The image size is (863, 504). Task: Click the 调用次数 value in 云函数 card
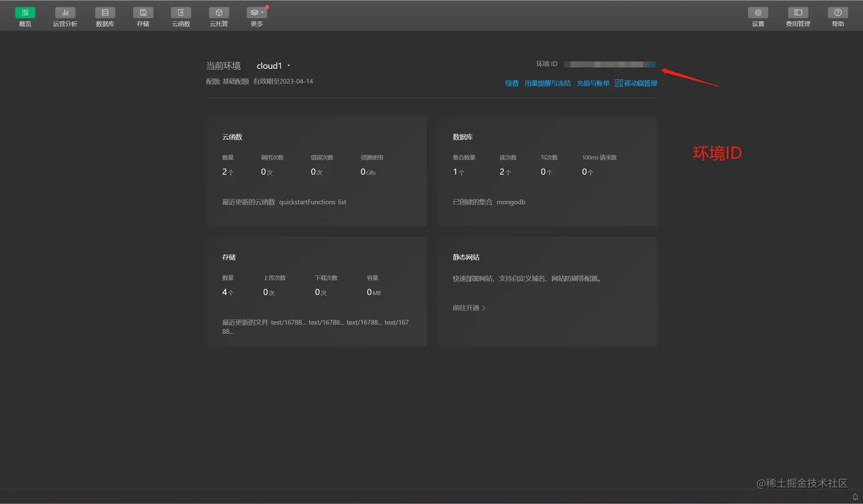pyautogui.click(x=267, y=172)
